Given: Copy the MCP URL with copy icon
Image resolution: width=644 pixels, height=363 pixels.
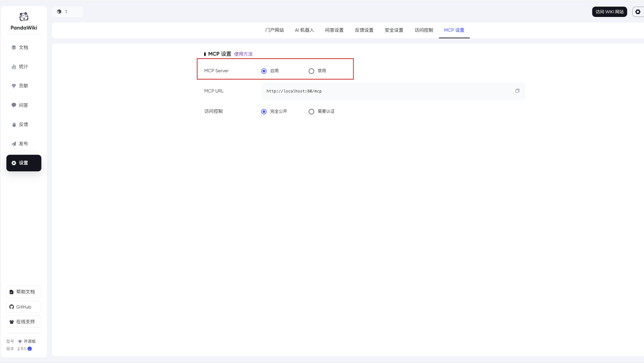Looking at the screenshot, I should tap(517, 91).
